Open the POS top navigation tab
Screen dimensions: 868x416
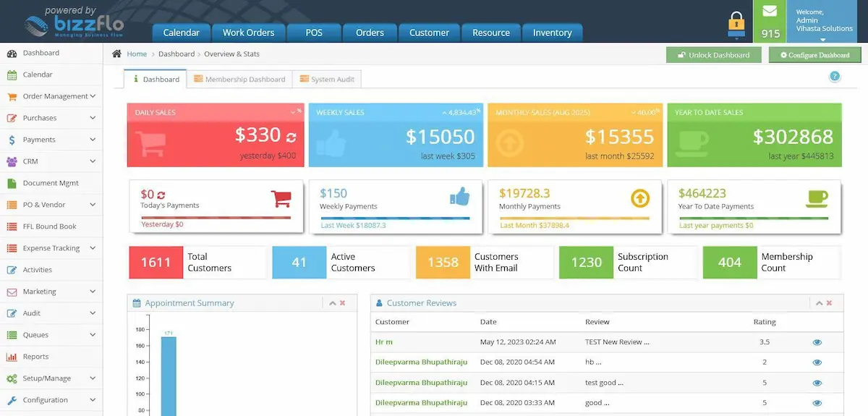(314, 33)
